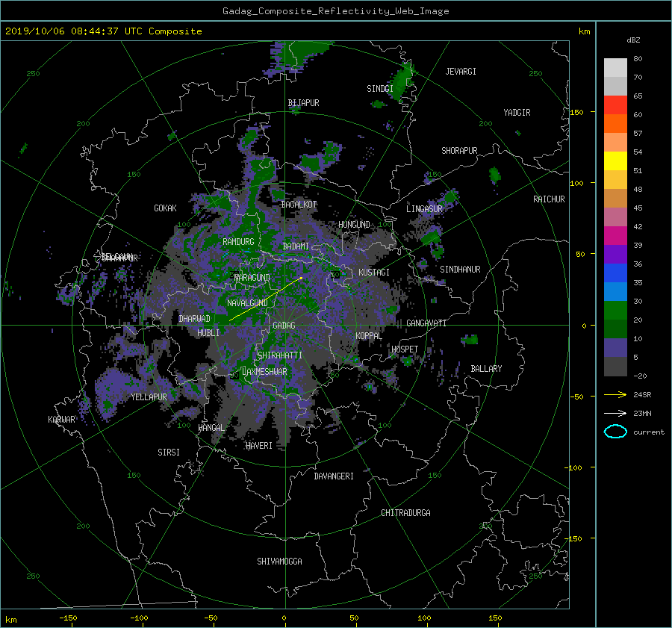Click the purple 36 dBZ color swatch
Image resolution: width=672 pixels, height=628 pixels.
click(615, 254)
